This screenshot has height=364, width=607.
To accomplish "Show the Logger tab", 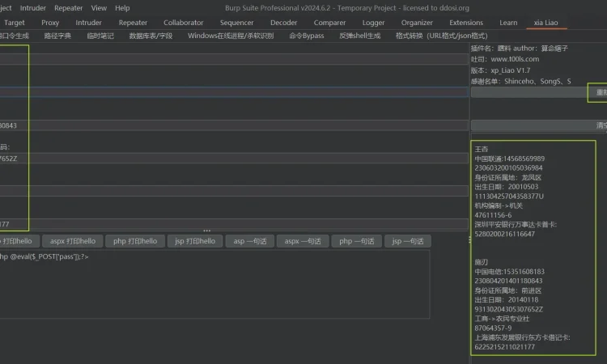I will tap(373, 23).
